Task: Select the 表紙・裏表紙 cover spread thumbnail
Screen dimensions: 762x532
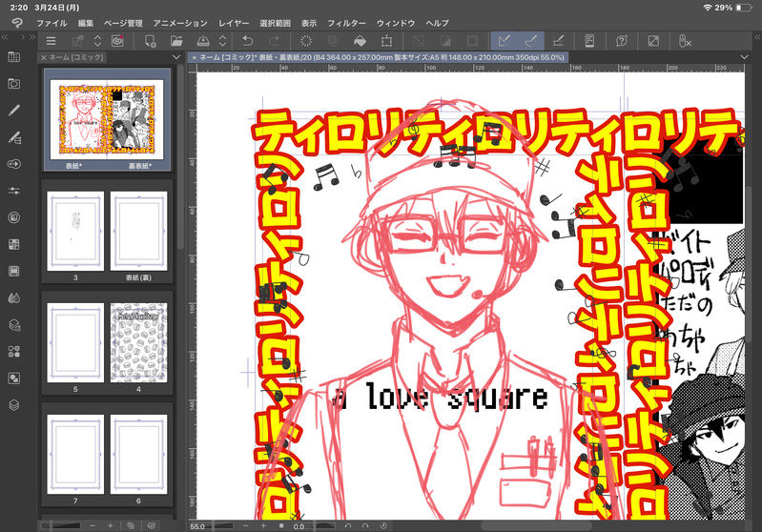Action: click(x=107, y=119)
